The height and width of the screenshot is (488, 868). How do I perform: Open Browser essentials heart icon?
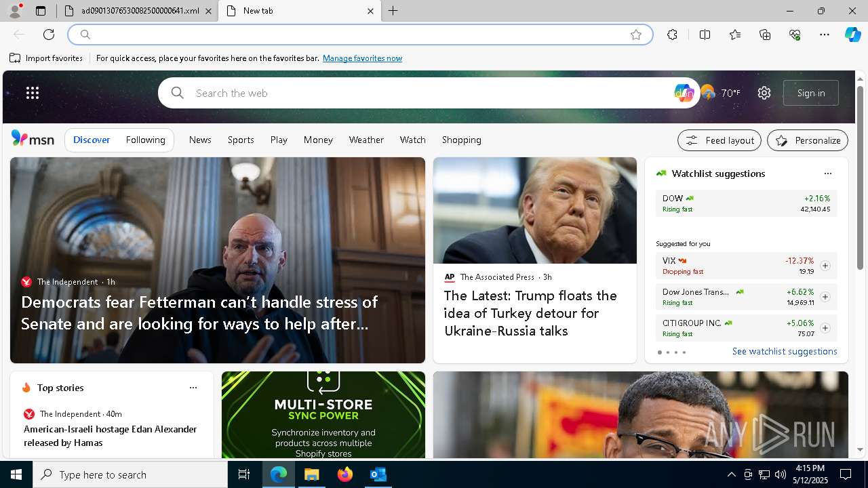click(795, 35)
